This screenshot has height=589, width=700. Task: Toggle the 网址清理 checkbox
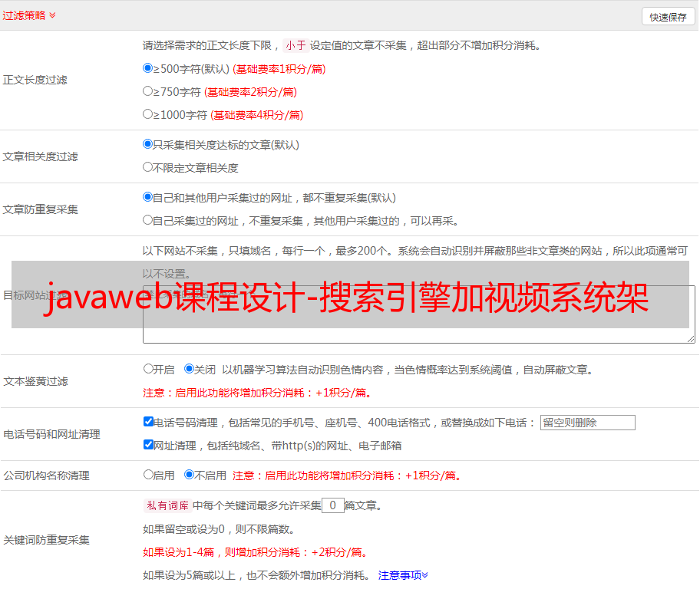pyautogui.click(x=149, y=444)
